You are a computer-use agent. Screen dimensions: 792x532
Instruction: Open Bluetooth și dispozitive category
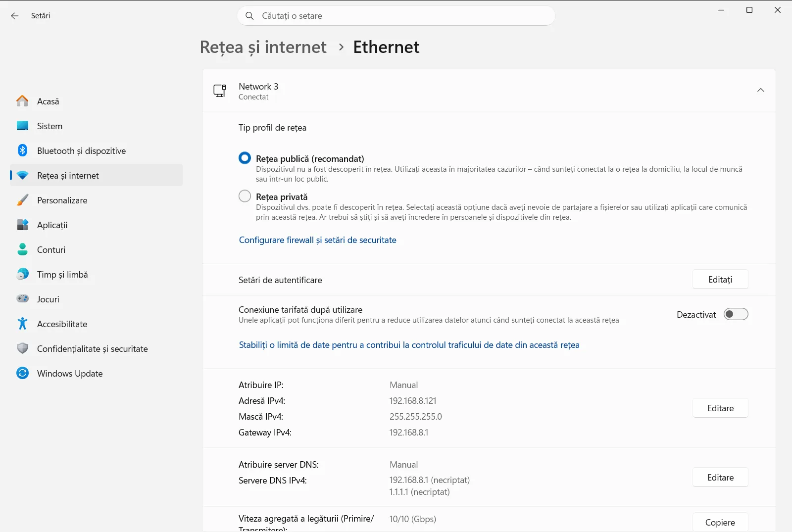(x=97, y=150)
